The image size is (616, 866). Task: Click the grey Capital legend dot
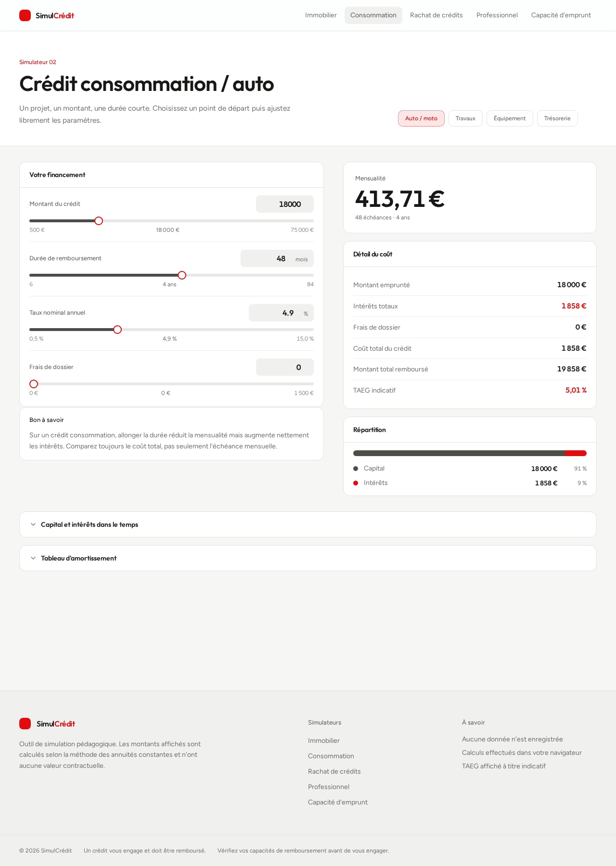pos(356,469)
